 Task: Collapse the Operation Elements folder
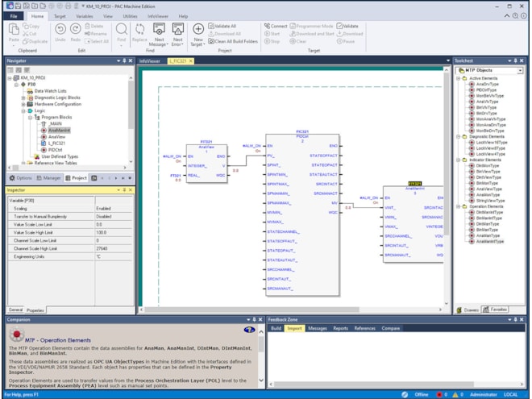point(459,206)
